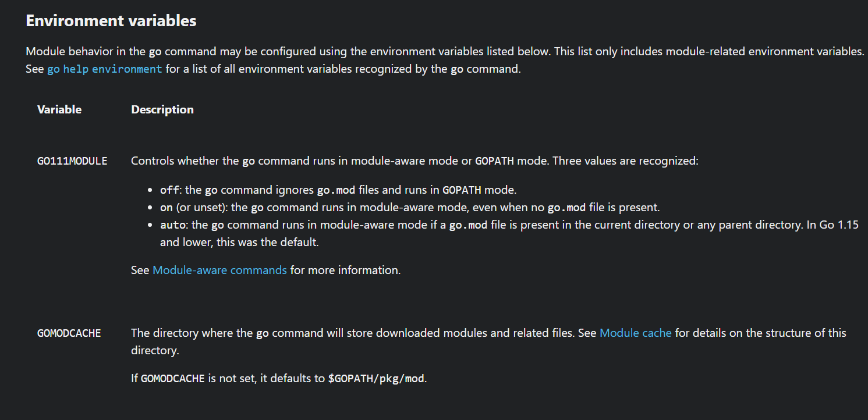Screen dimensions: 868x420
Task: Select the GO111MODULE variable name cell
Action: tap(72, 161)
